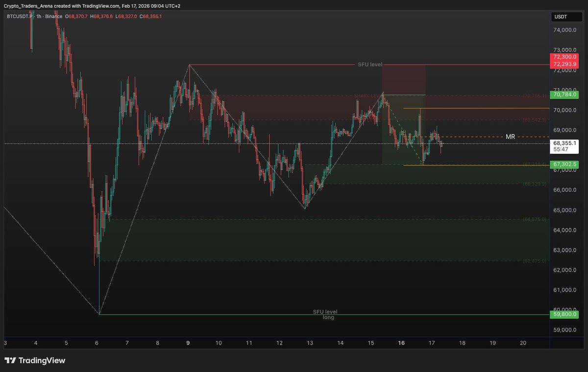Click the green 70,784.0 price label
The height and width of the screenshot is (372, 588).
pyautogui.click(x=564, y=94)
